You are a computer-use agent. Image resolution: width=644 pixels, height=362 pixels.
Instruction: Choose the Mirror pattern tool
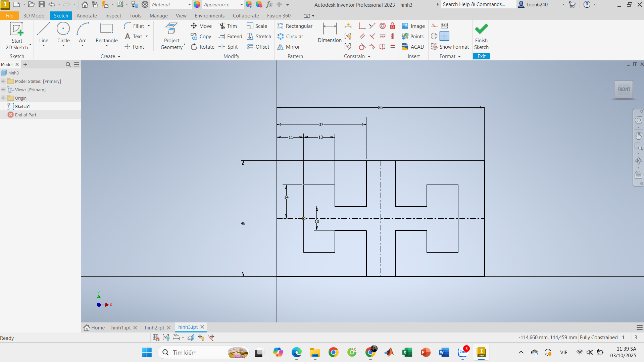coord(289,47)
